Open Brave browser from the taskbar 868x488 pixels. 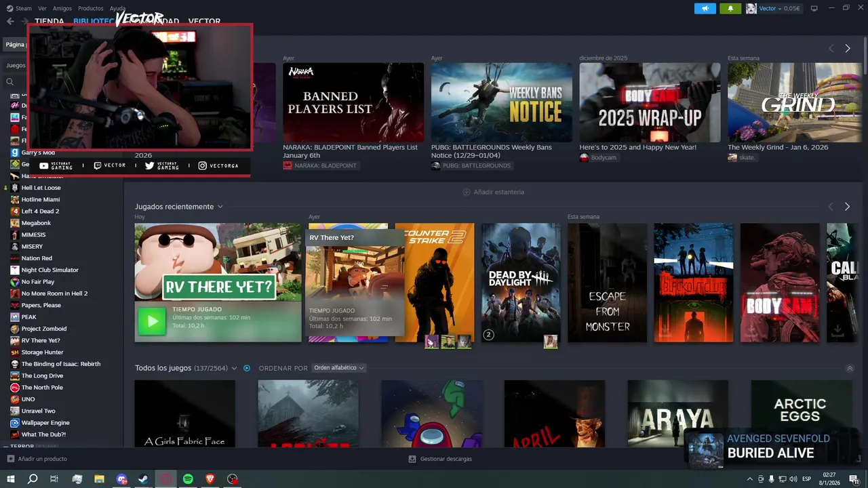coord(210,479)
